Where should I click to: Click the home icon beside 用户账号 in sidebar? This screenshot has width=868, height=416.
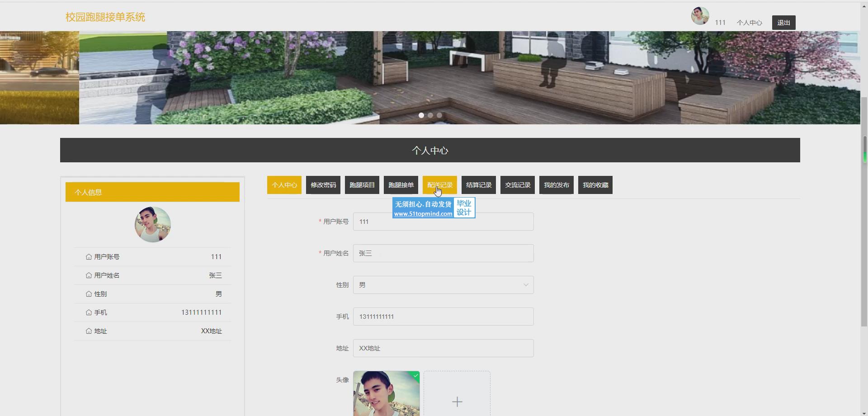point(89,257)
